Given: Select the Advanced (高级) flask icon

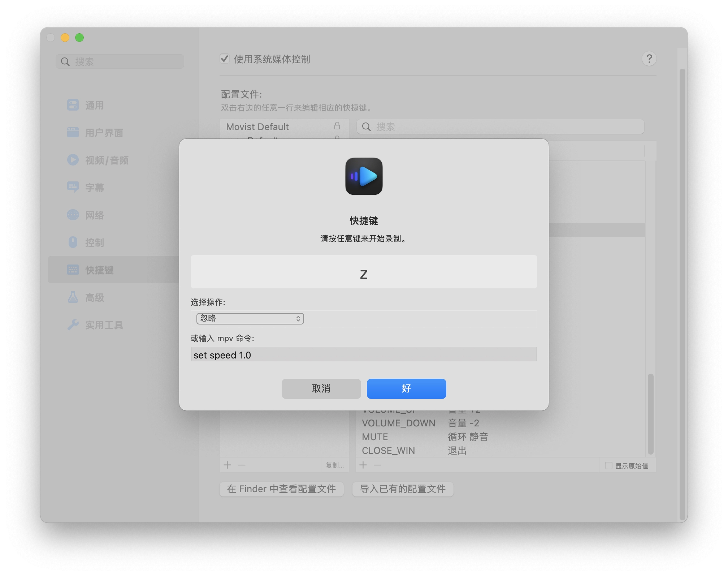Looking at the screenshot, I should click(x=73, y=297).
